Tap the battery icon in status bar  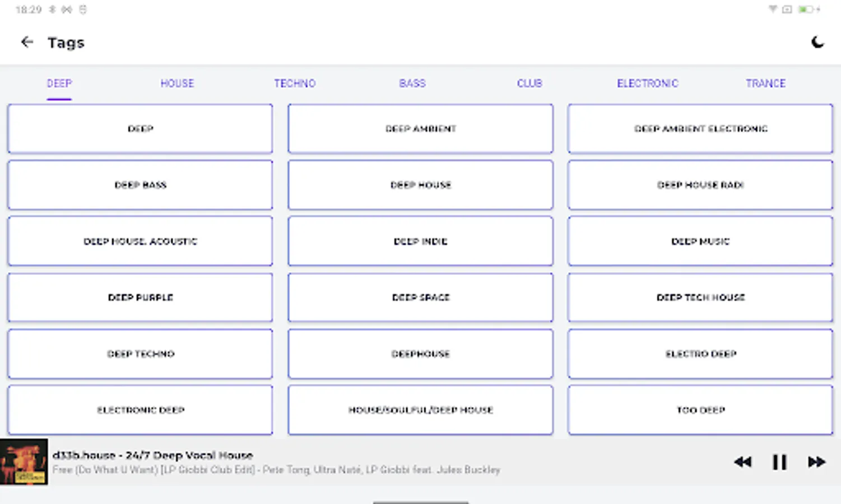806,9
